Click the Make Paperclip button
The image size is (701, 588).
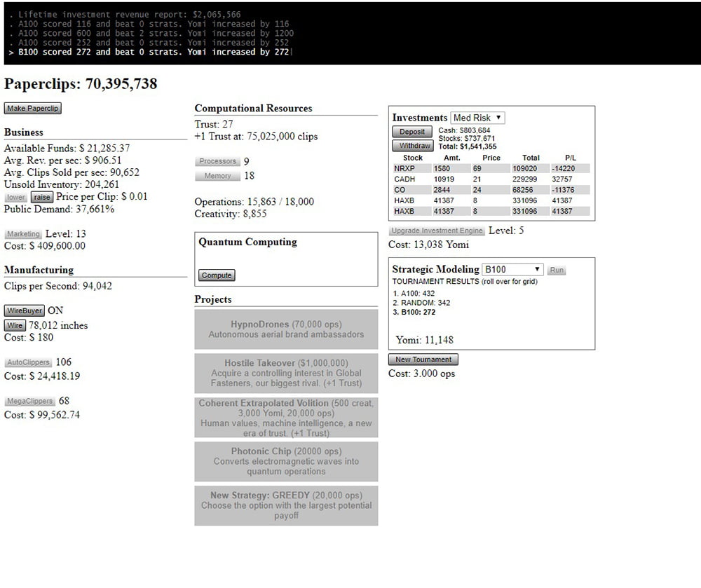click(32, 109)
